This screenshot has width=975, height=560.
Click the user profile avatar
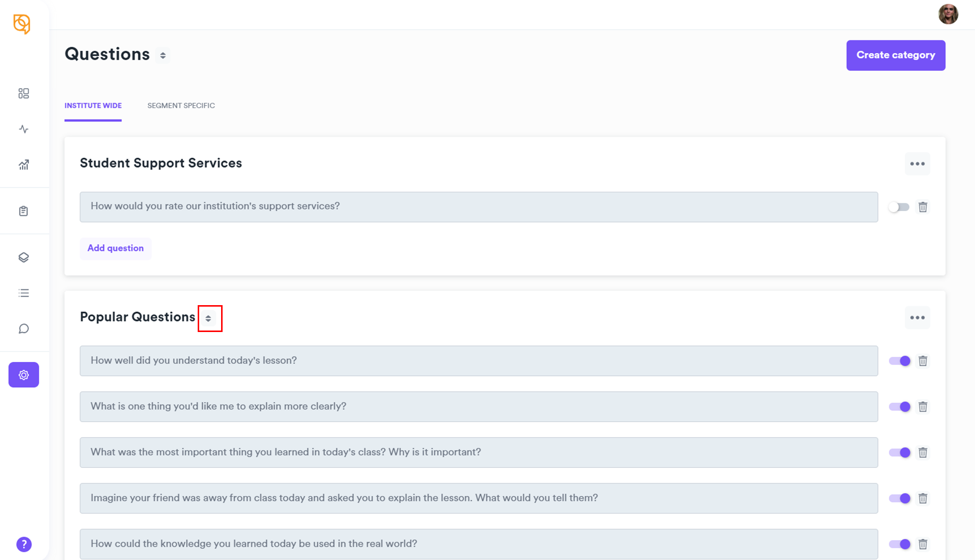tap(948, 14)
